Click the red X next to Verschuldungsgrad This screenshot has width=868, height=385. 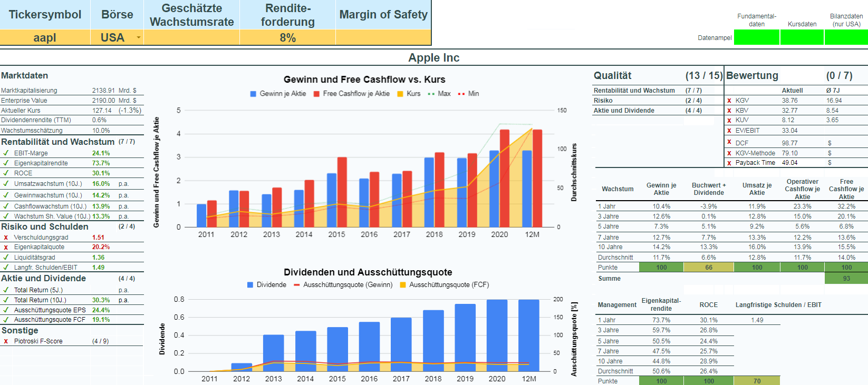pos(6,238)
